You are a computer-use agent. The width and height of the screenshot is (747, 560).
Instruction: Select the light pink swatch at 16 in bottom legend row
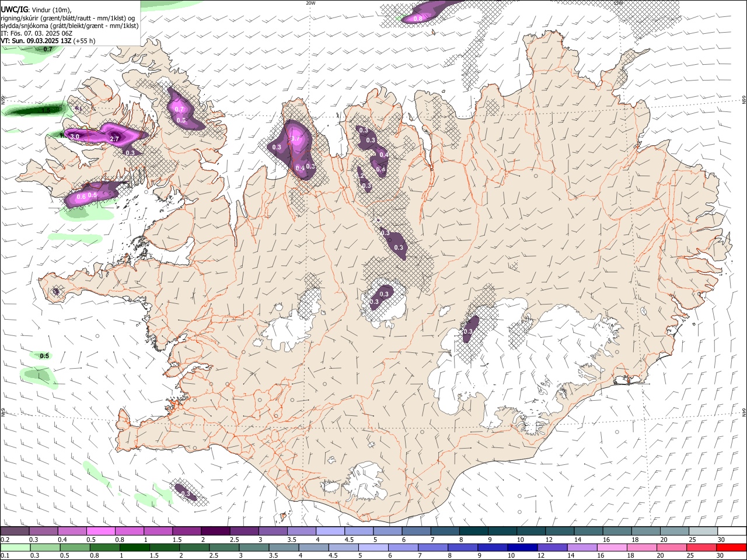[x=612, y=548]
